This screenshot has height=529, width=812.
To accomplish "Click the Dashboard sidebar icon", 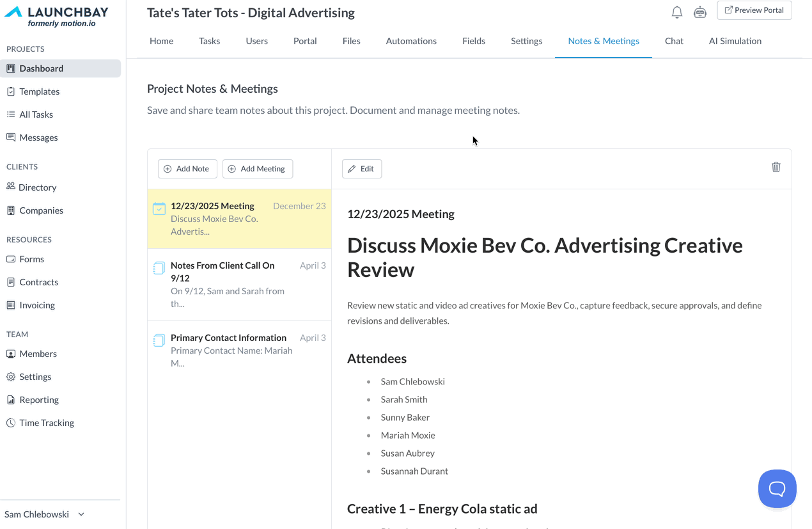I will 11,68.
